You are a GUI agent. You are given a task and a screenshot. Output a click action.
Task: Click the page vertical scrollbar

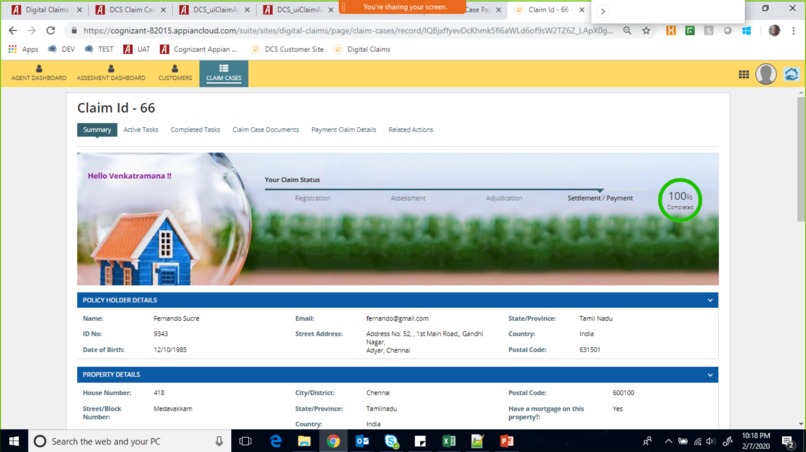point(801,159)
